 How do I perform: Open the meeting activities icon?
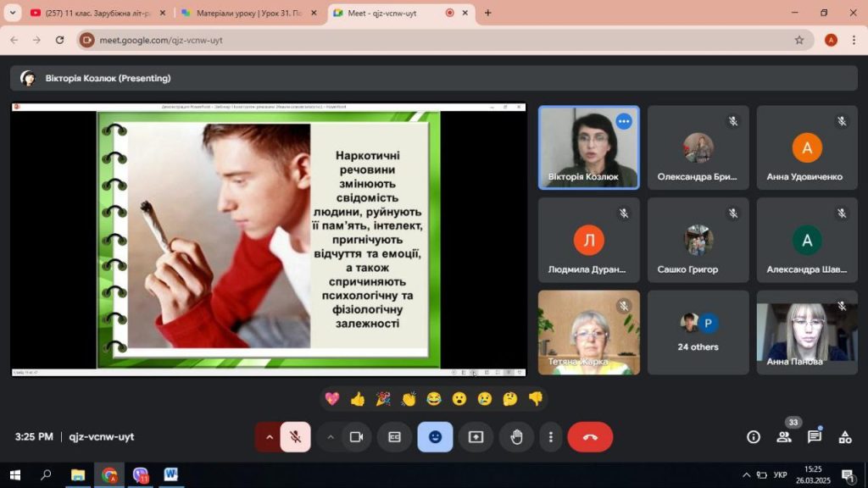pos(844,437)
